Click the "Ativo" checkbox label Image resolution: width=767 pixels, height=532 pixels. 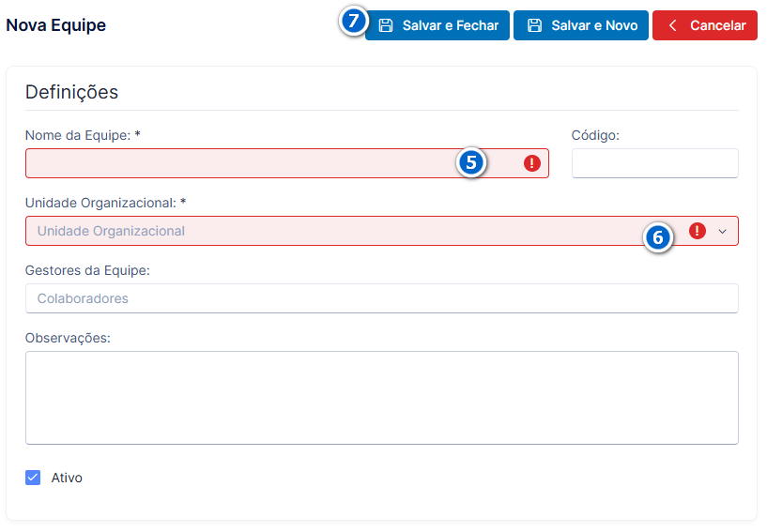(67, 478)
